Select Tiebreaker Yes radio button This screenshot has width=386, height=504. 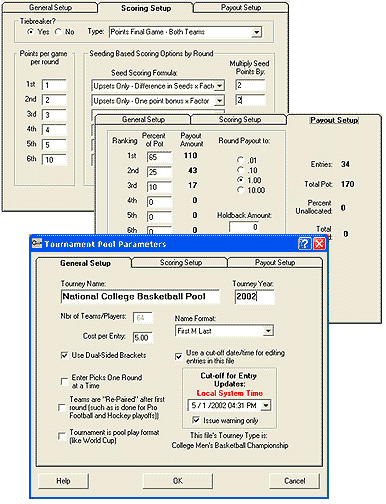[31, 32]
